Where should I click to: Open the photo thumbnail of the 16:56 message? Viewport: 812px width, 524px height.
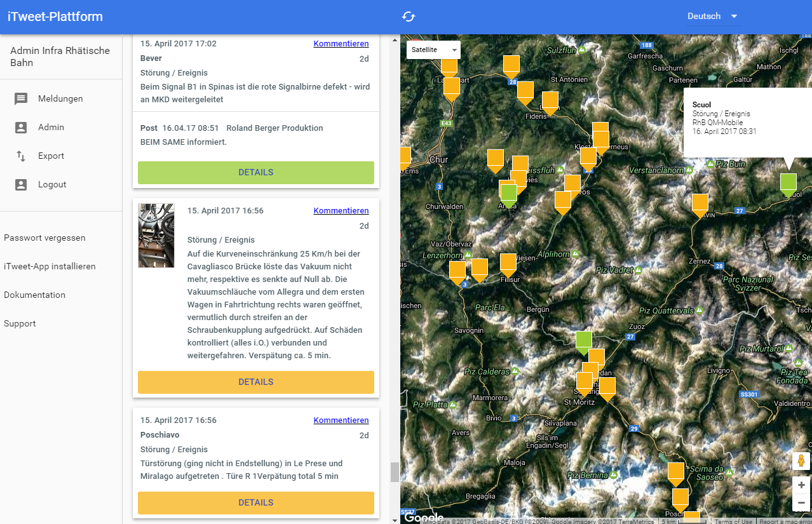click(x=156, y=236)
